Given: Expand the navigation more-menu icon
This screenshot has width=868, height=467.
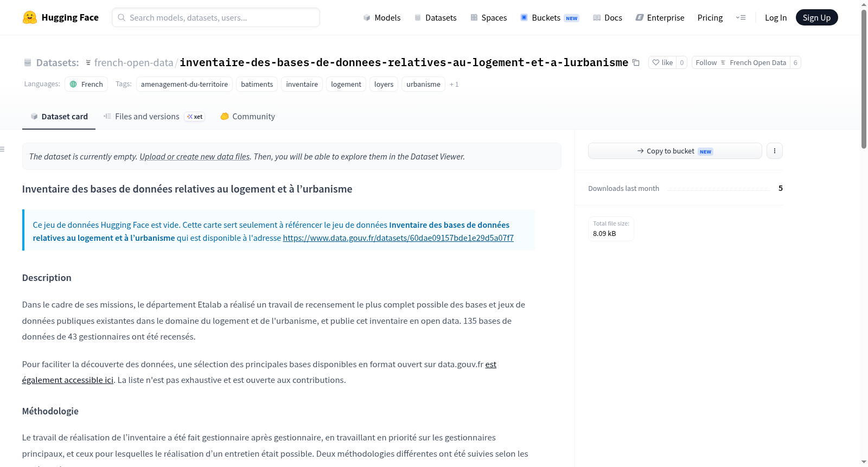Looking at the screenshot, I should [741, 17].
